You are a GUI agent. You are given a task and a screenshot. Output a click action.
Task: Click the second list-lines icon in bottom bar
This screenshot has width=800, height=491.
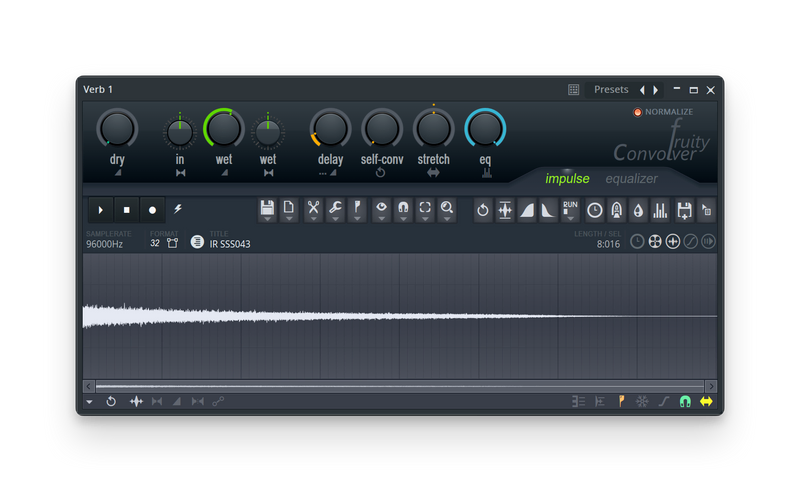point(600,402)
